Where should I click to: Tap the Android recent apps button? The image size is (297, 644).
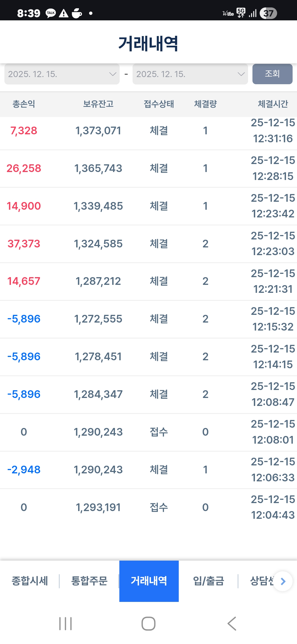click(x=65, y=624)
